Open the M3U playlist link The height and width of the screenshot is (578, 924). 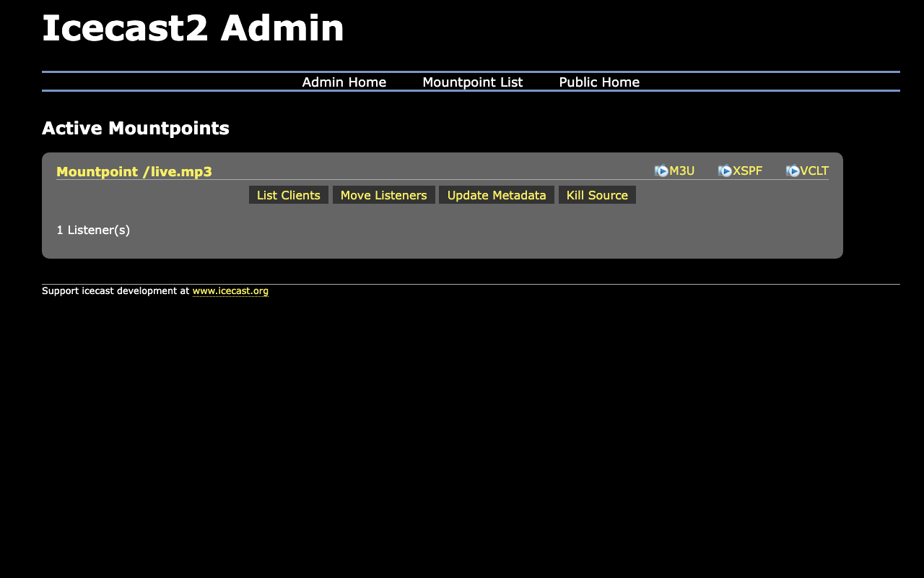click(x=681, y=171)
